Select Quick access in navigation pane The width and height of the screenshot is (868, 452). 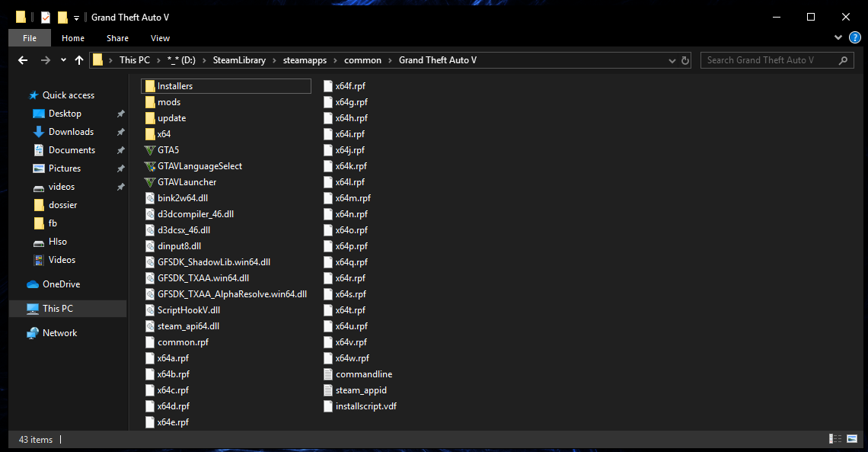coord(68,95)
